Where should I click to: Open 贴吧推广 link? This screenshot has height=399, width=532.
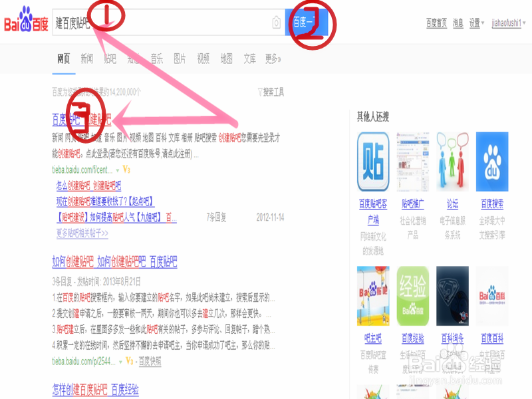pyautogui.click(x=412, y=204)
